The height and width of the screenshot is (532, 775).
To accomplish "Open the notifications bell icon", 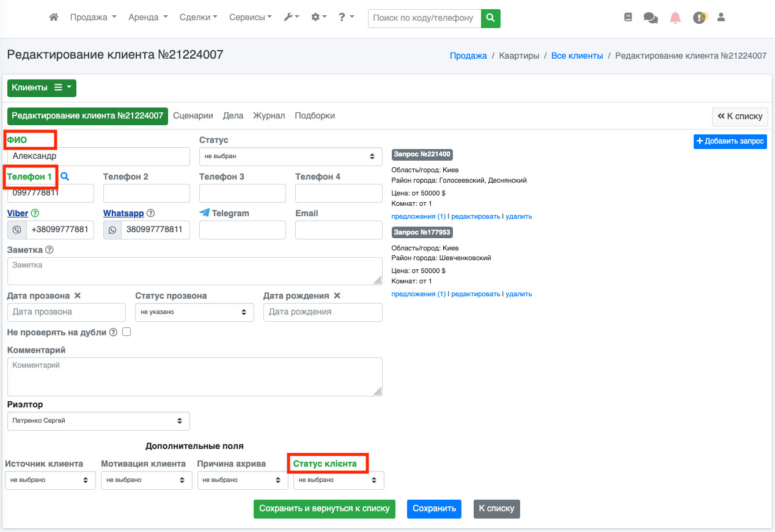I will (x=675, y=18).
